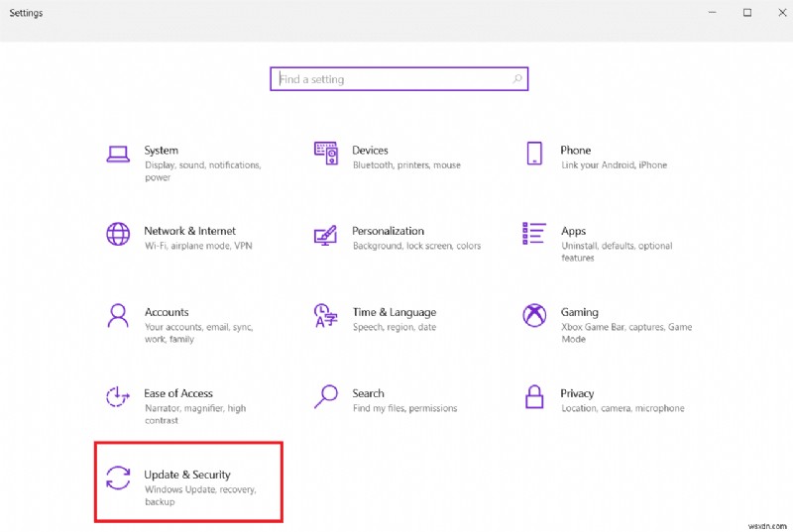Image resolution: width=793 pixels, height=532 pixels.
Task: Click the Personalization paintbrush icon
Action: point(326,235)
